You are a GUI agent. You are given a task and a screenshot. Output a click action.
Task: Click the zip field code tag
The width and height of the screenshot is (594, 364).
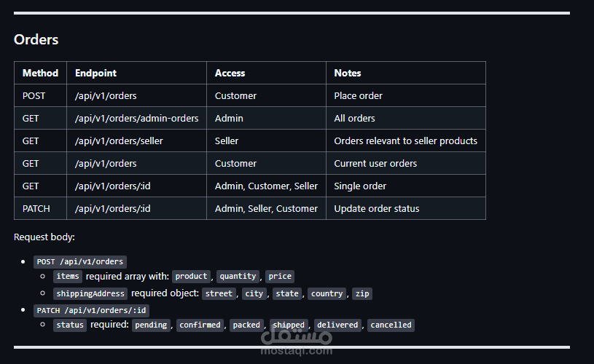tap(362, 293)
